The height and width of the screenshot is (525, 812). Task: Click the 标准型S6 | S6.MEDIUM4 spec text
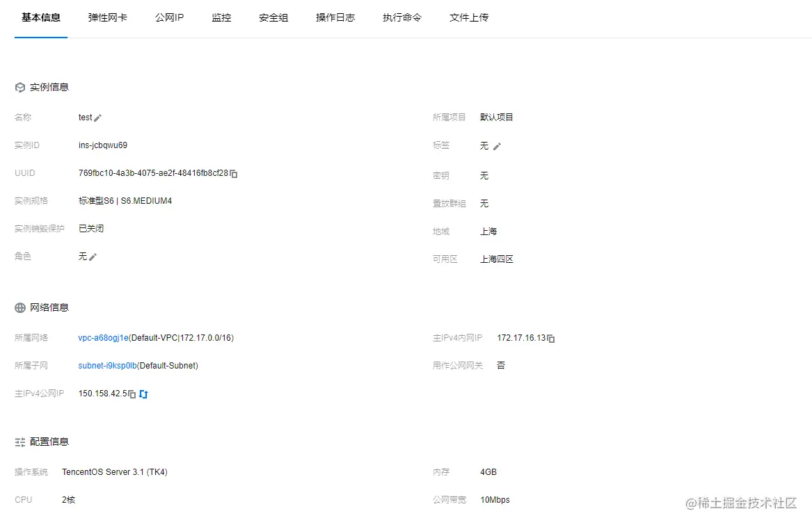[125, 201]
